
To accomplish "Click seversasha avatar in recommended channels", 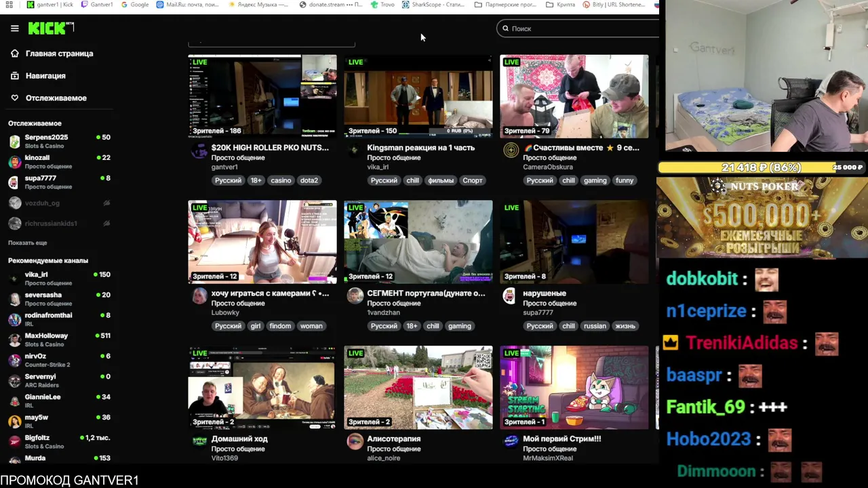I will tap(14, 299).
